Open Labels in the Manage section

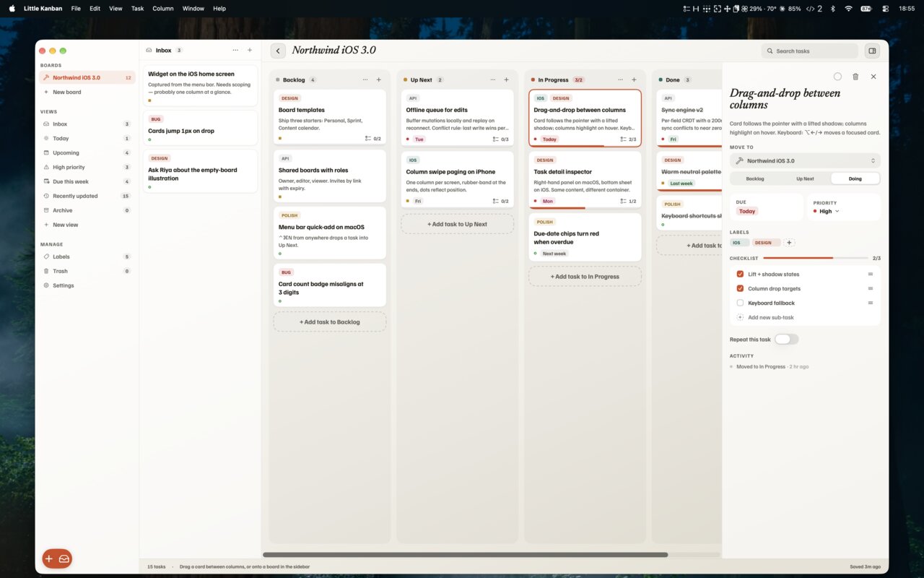87,256
